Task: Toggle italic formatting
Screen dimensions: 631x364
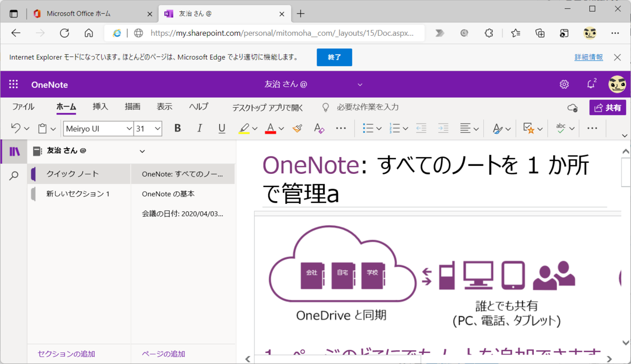Action: pos(199,128)
